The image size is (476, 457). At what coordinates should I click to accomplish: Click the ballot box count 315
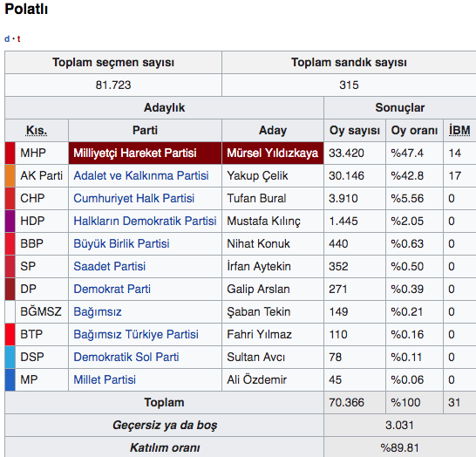349,85
